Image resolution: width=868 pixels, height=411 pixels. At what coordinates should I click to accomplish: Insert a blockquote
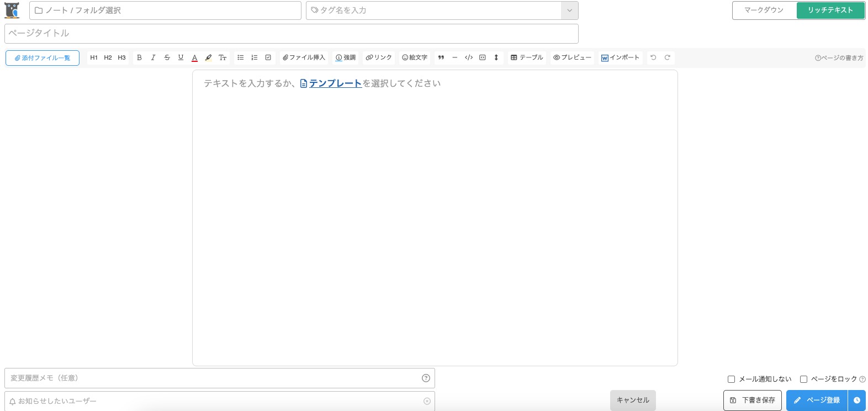tap(441, 57)
